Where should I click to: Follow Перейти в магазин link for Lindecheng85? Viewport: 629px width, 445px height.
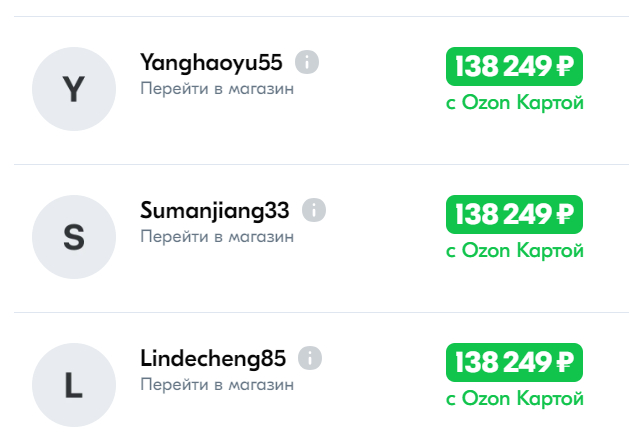217,384
